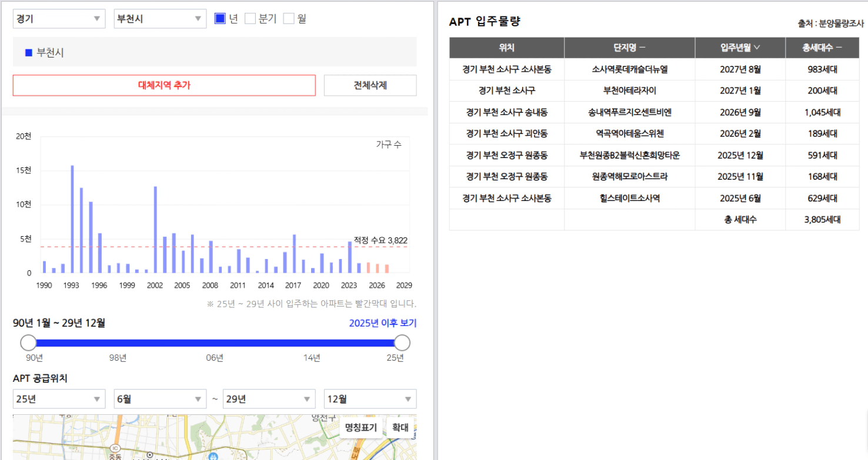Click the 대체지역 추가 button
Screen dimensions: 868x460
point(164,85)
